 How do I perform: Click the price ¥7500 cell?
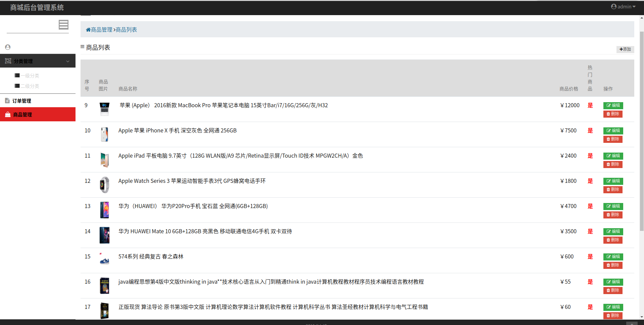(x=568, y=131)
